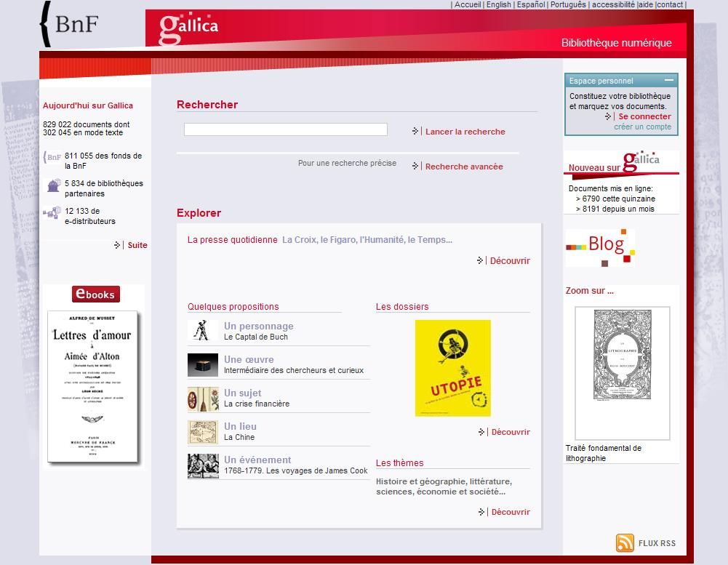Screen dimensions: 728x565
Task: Click the BnF fonds icon
Action: click(x=52, y=157)
